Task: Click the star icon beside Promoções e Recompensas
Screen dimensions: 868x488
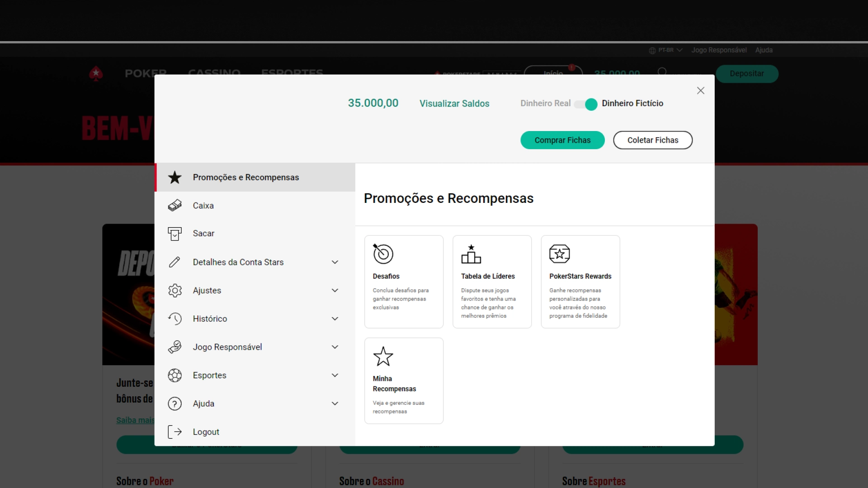Action: pyautogui.click(x=175, y=177)
